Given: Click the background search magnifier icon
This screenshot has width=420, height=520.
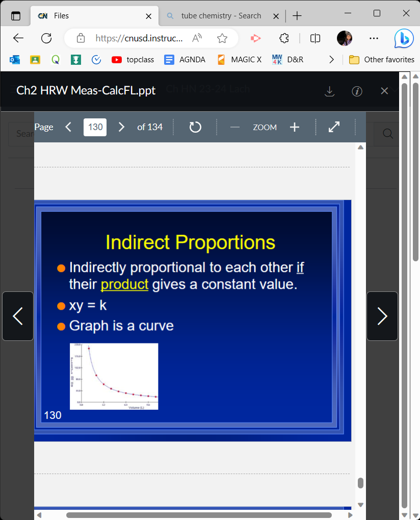Looking at the screenshot, I should (x=388, y=134).
